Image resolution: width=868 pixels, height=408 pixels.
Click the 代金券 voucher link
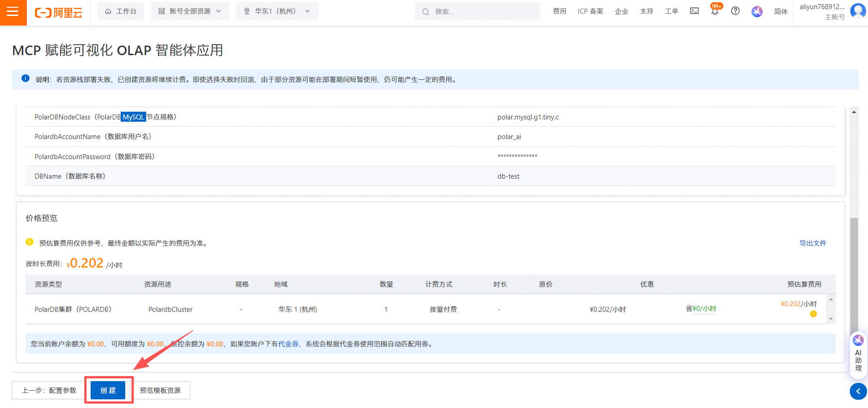[288, 344]
